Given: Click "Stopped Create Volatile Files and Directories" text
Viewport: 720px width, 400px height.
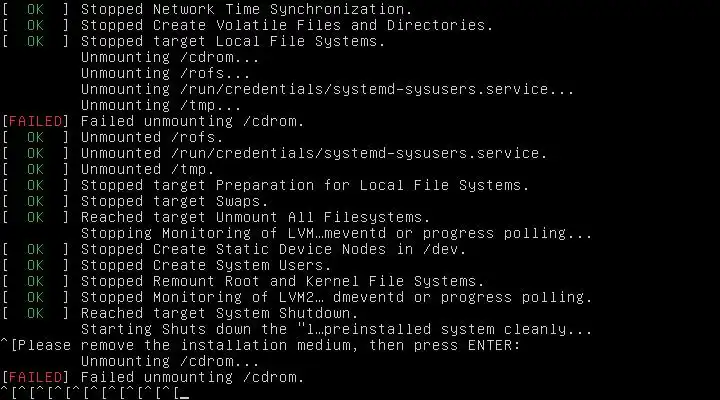Looking at the screenshot, I should [x=286, y=25].
